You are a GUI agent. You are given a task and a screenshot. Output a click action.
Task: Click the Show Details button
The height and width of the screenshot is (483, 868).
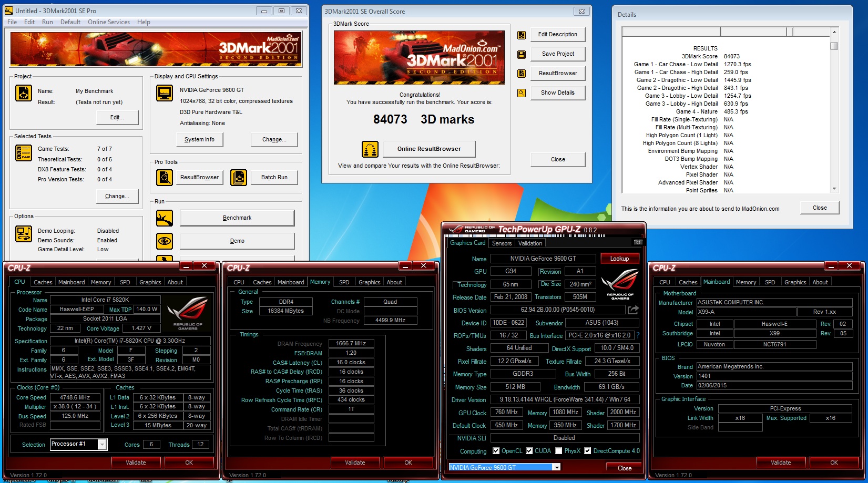(x=558, y=93)
